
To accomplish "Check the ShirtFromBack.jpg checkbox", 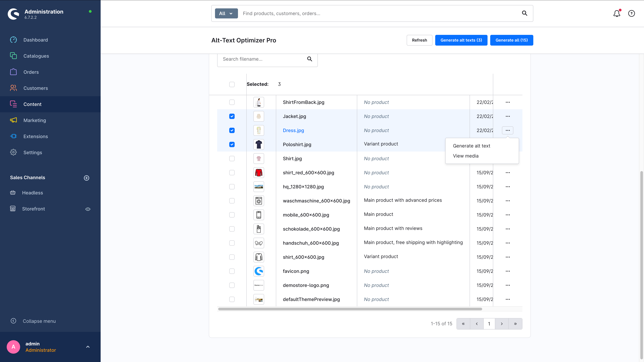I will click(232, 102).
